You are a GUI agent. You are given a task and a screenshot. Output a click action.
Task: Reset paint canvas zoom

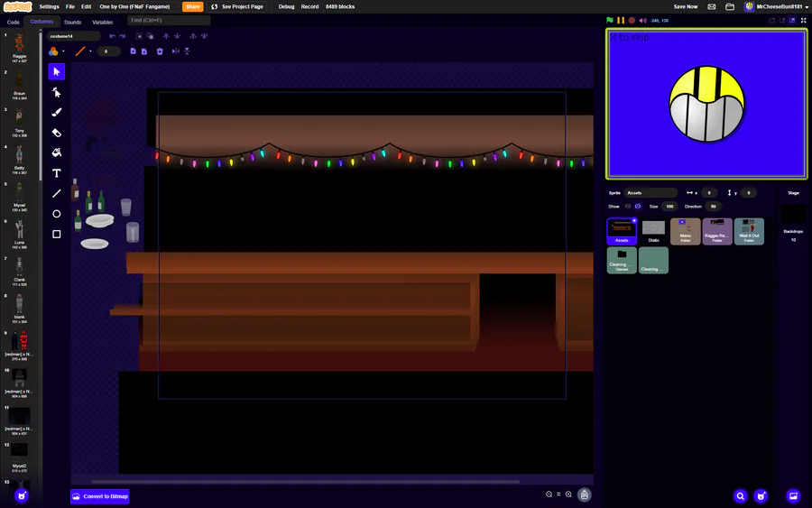tap(558, 494)
